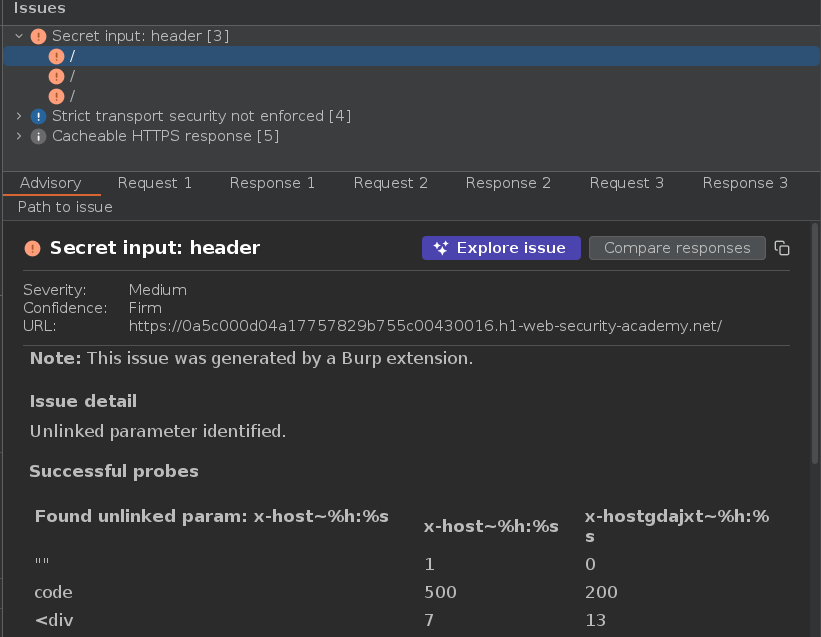821x637 pixels.
Task: Select the second Secret input issue entry
Action: pos(72,76)
